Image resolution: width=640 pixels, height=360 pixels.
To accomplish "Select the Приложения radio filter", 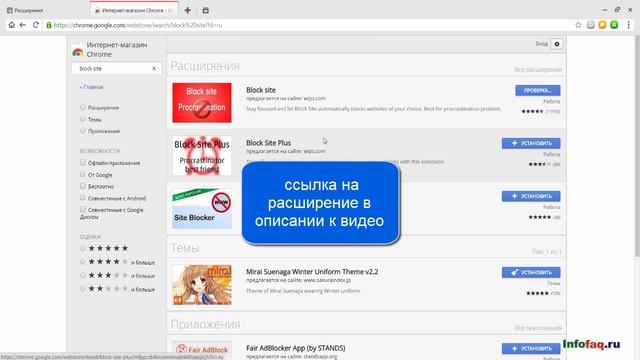I will point(83,131).
